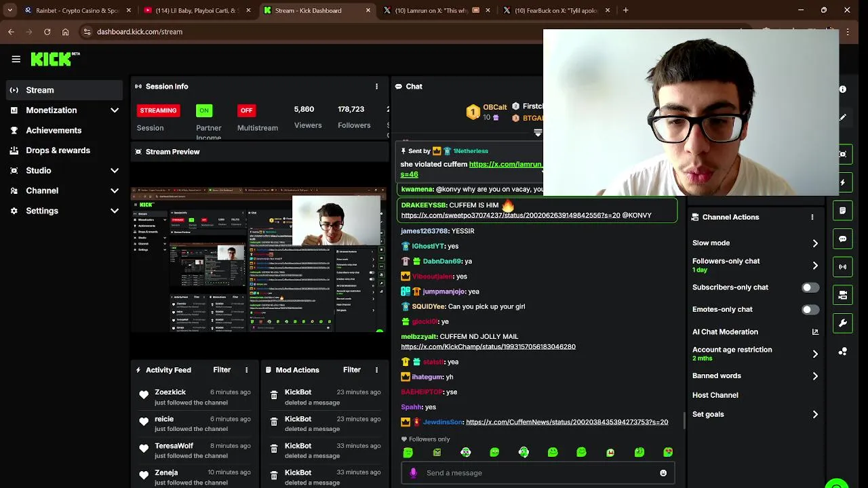Insert the heart-eyes green emote
The image size is (868, 488).
pos(668,452)
